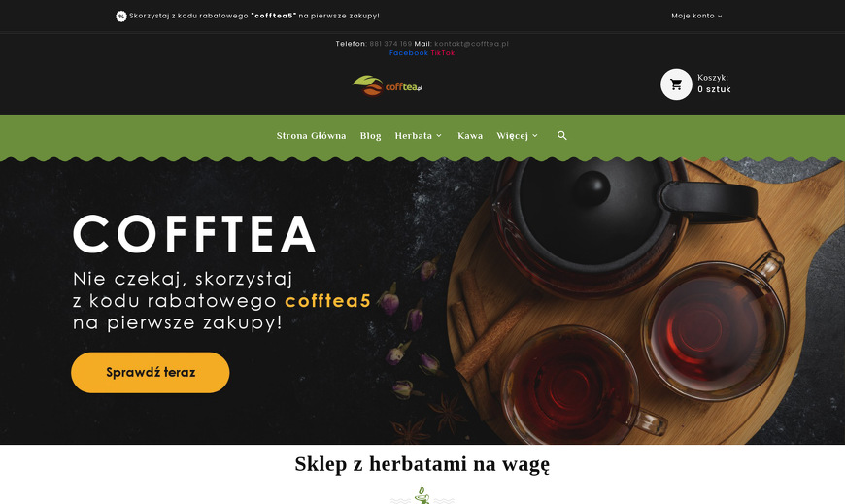
Task: Click the Sprawdź teraz button
Action: (x=151, y=373)
